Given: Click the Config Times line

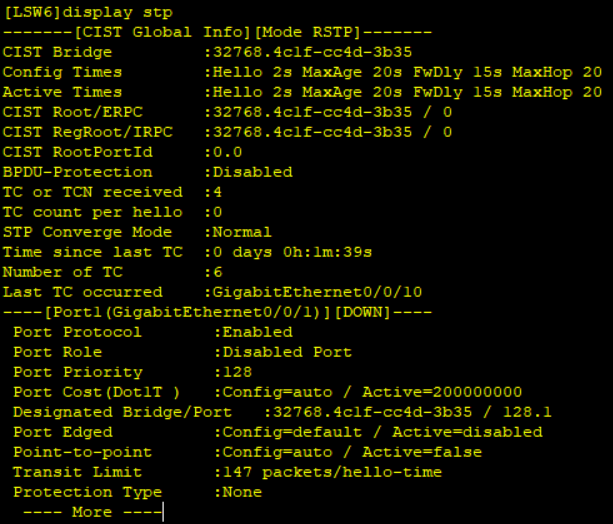Looking at the screenshot, I should click(x=302, y=72).
